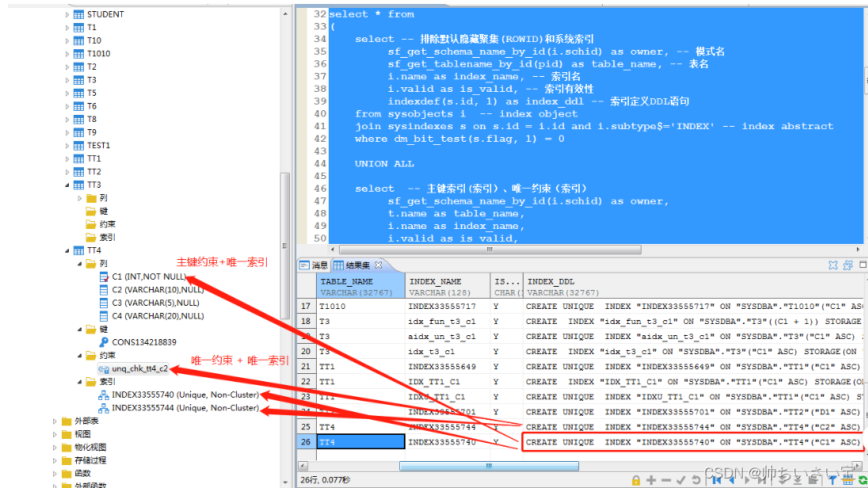Image resolution: width=868 pixels, height=488 pixels.
Task: Click the 存储过程 folder icon
Action: (67, 460)
